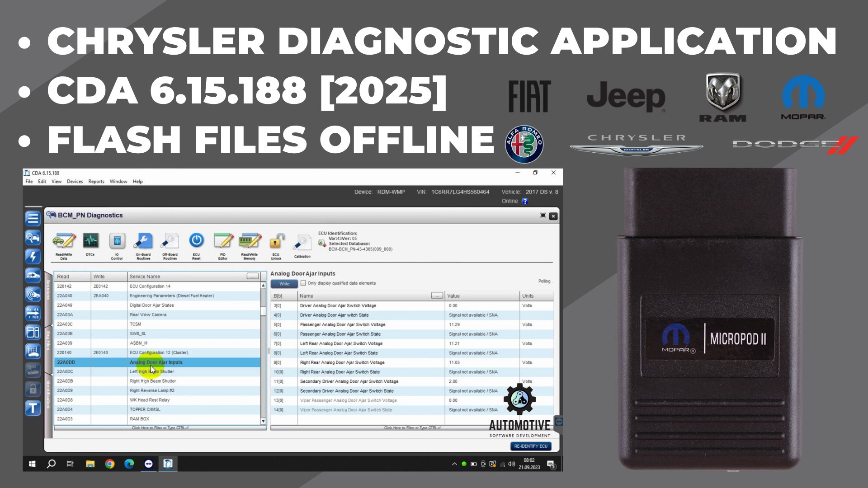Open File Explorer from the taskbar
Screen dimensions: 868x488
(90, 464)
